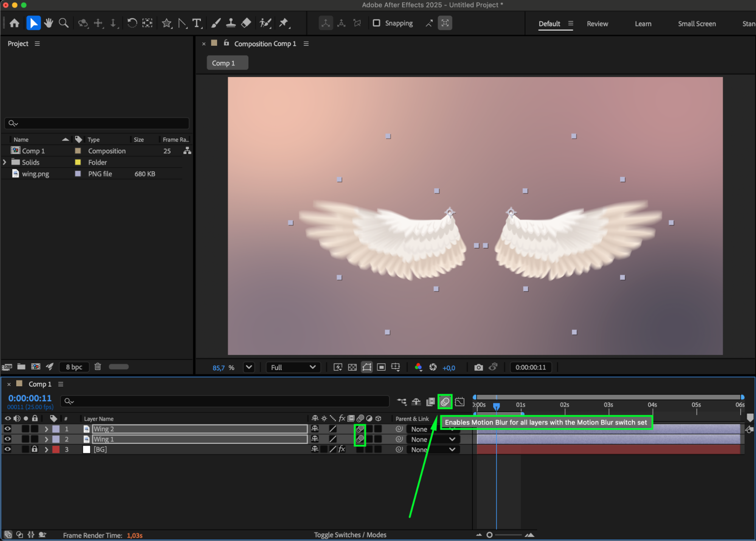The height and width of the screenshot is (541, 756).
Task: Click the BG layer red label color
Action: (56, 449)
